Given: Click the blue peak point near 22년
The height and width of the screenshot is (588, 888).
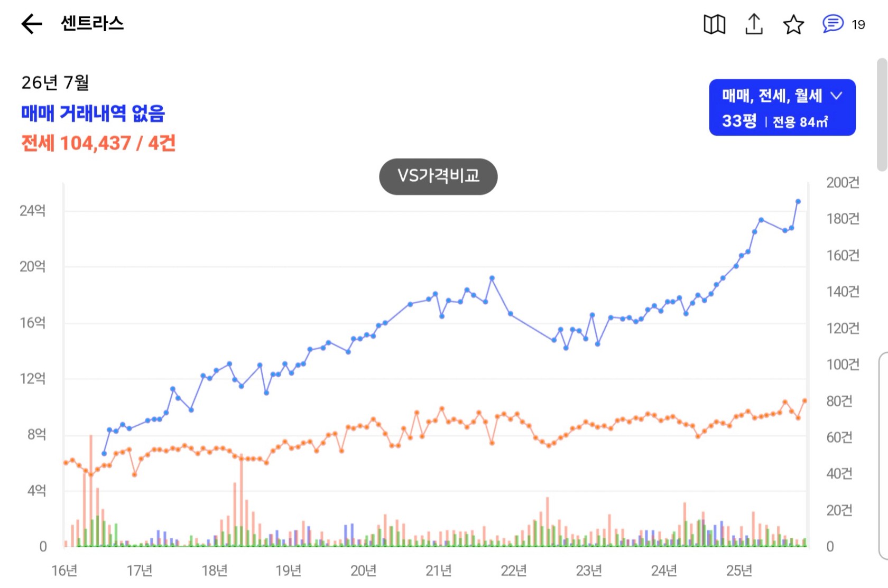Looking at the screenshot, I should (x=492, y=278).
